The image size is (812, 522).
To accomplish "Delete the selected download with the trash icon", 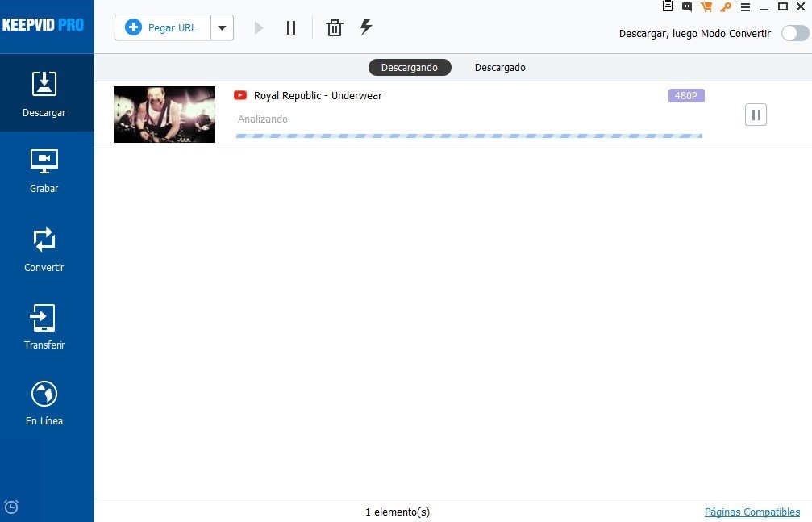I will tap(335, 27).
